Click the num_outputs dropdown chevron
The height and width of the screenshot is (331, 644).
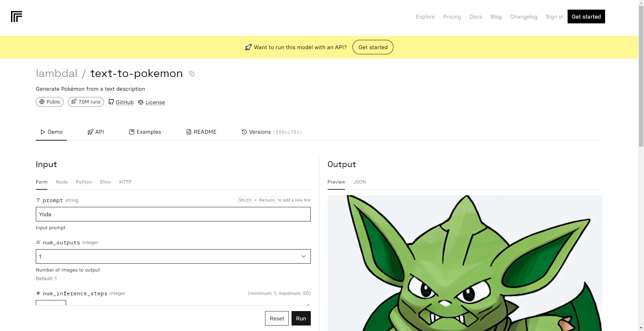point(304,256)
